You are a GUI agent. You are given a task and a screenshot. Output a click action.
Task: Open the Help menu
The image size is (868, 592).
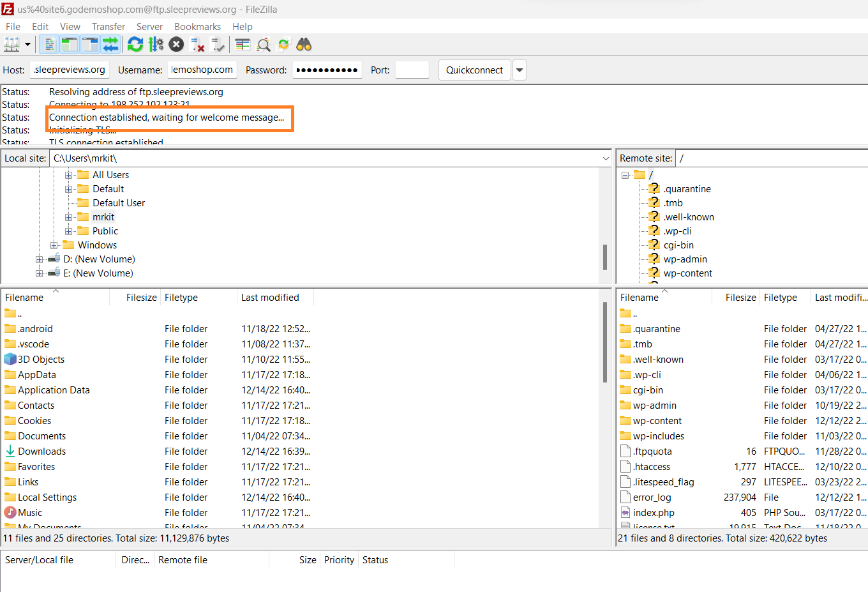click(243, 27)
